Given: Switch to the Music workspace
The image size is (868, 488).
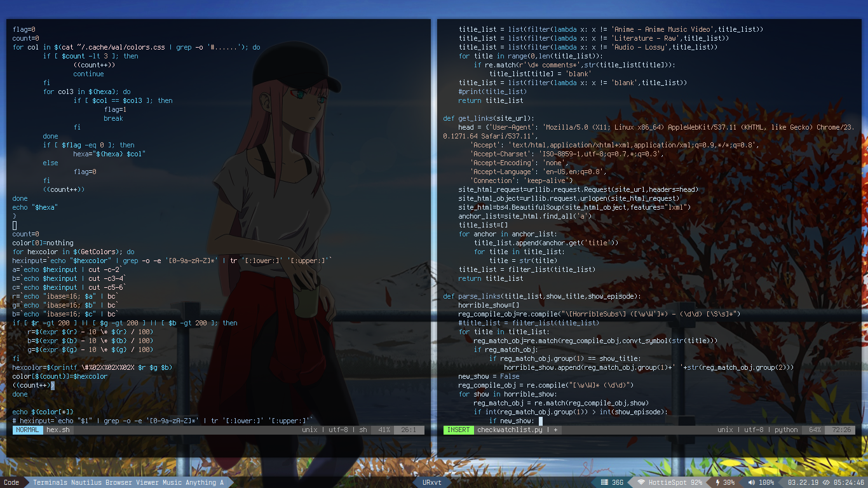Looking at the screenshot, I should (172, 482).
